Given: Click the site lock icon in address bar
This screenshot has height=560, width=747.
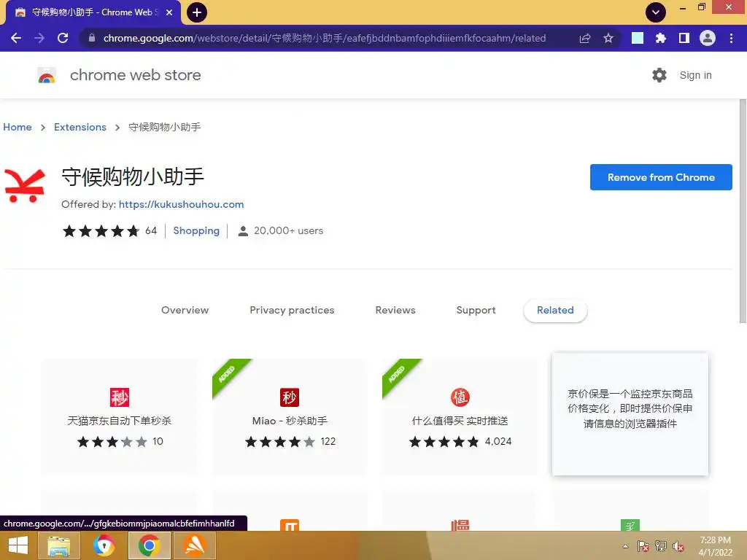Looking at the screenshot, I should click(92, 38).
